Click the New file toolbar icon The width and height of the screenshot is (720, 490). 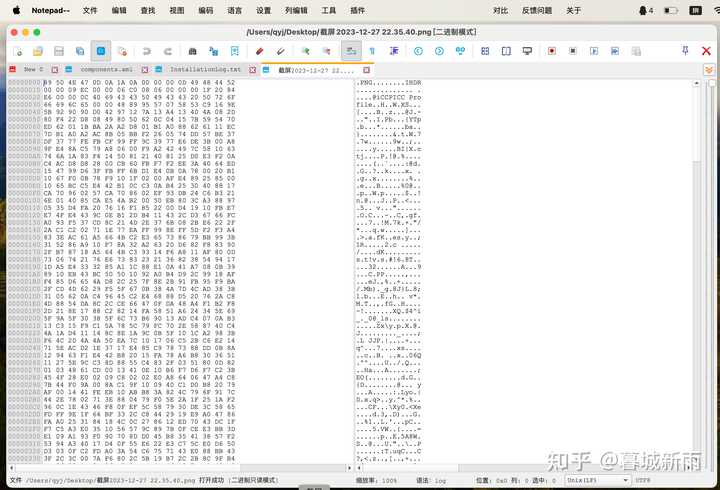(17, 51)
